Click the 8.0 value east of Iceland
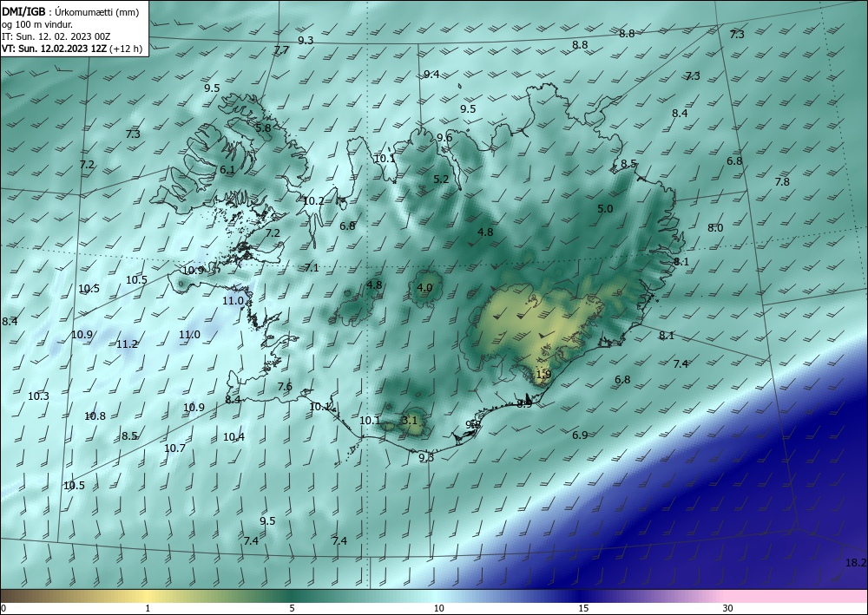868x615 pixels. point(715,228)
